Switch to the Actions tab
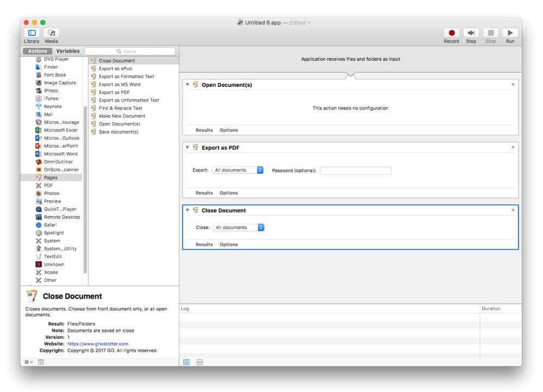Image resolution: width=543 pixels, height=392 pixels. (37, 51)
